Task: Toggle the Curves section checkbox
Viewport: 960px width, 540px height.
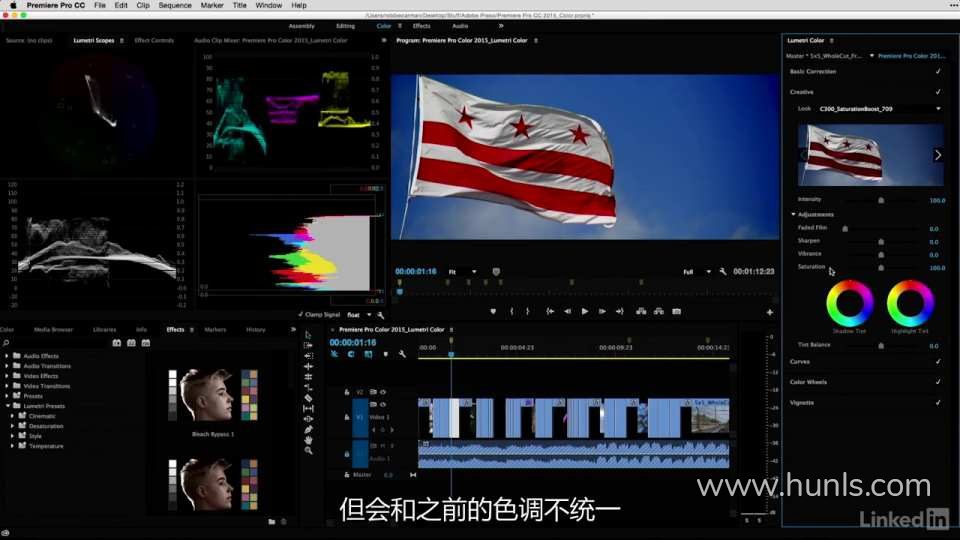Action: [938, 362]
